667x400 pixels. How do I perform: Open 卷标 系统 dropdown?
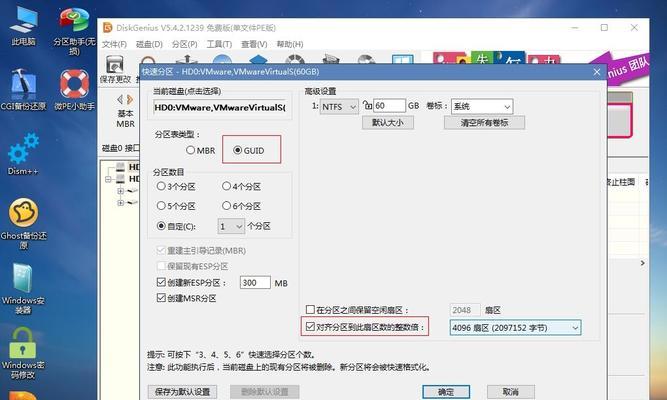pos(482,106)
